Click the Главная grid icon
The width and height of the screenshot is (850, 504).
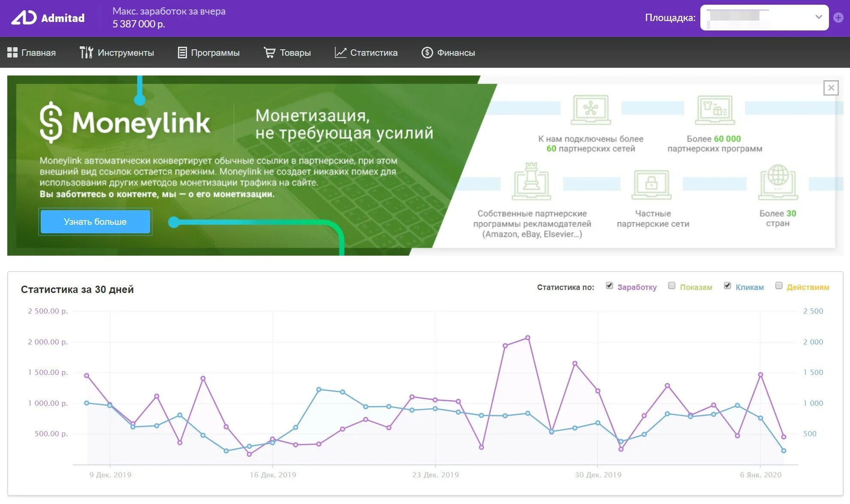pyautogui.click(x=12, y=52)
